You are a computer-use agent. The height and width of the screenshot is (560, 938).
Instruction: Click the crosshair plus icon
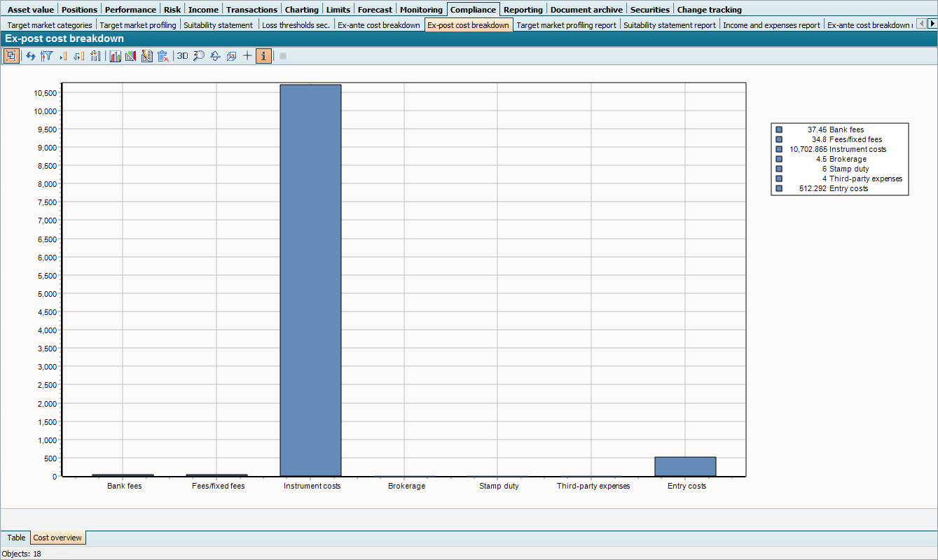247,56
